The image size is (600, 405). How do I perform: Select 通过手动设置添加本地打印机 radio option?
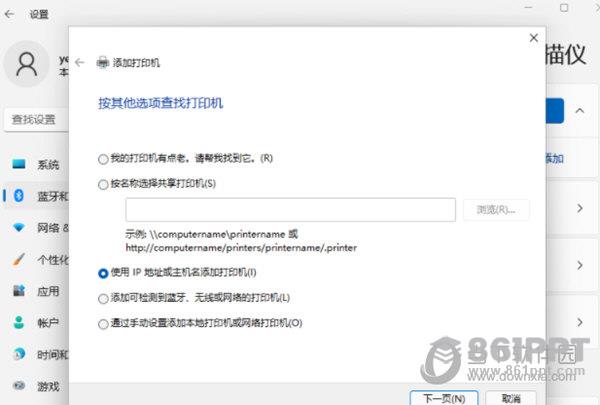pos(104,323)
